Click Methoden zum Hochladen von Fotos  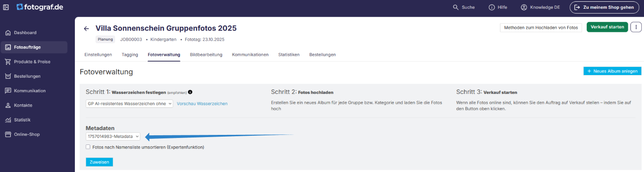coord(541,28)
